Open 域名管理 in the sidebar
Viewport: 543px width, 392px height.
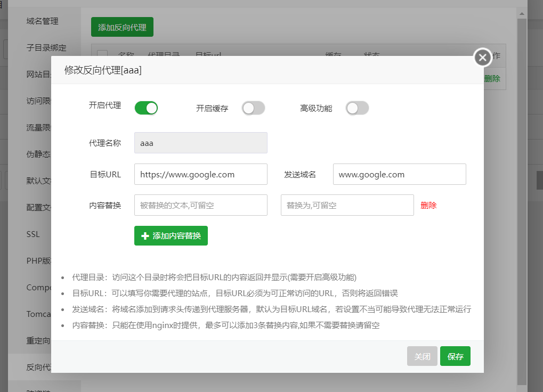click(x=43, y=21)
